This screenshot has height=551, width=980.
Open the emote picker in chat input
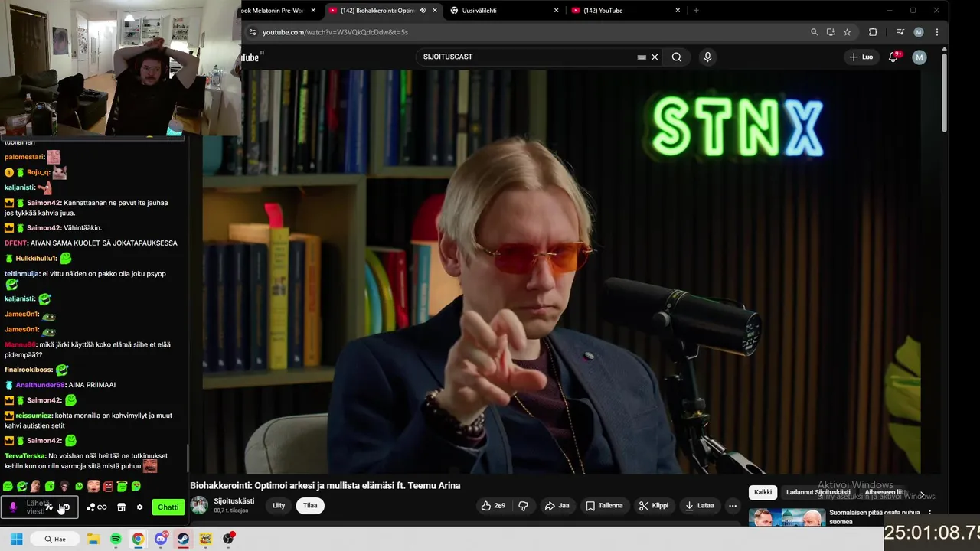65,507
